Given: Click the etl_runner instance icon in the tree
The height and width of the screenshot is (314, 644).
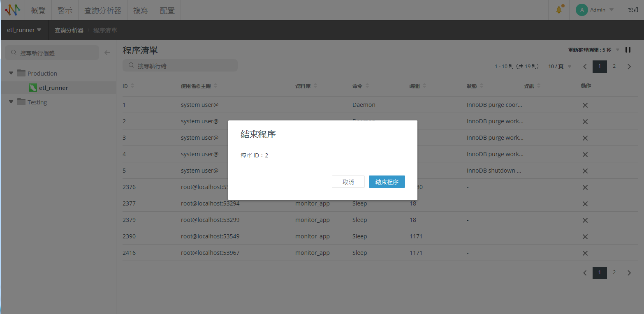Looking at the screenshot, I should (x=33, y=88).
